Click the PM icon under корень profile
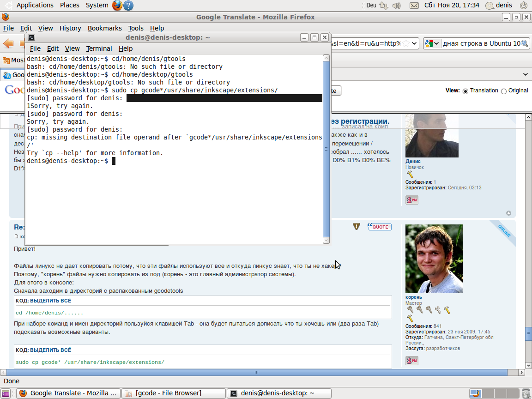The height and width of the screenshot is (399, 532). [412, 361]
